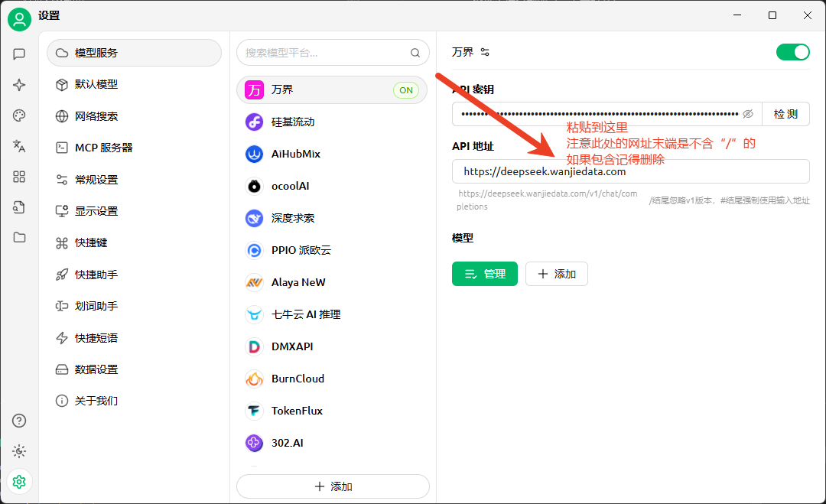The image size is (826, 504).
Task: Open the 默认模型 settings menu
Action: (x=135, y=84)
